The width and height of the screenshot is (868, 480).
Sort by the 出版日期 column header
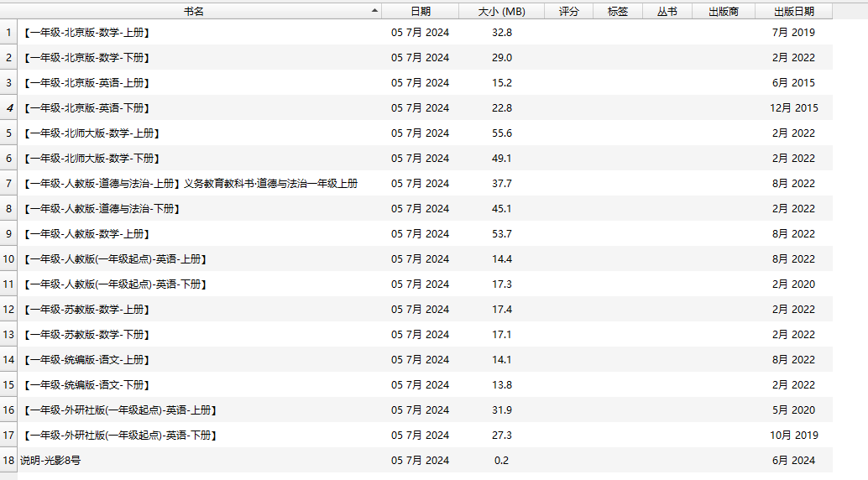[794, 11]
